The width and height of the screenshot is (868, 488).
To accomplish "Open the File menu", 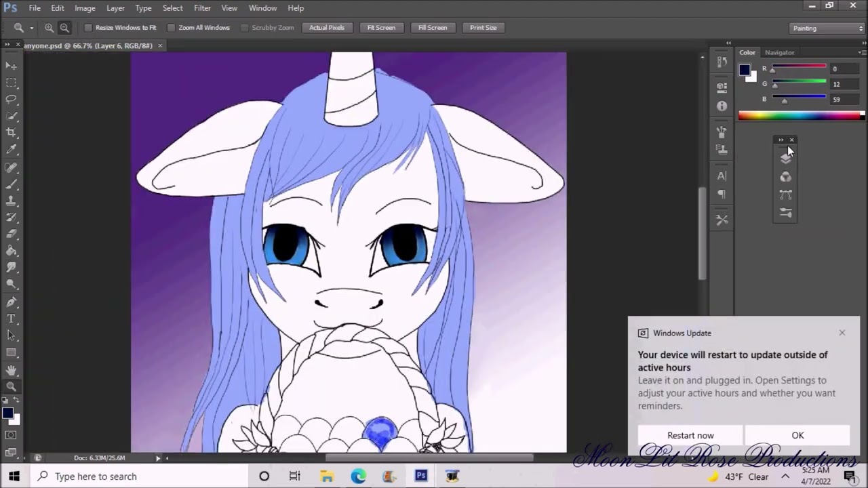I will (35, 8).
